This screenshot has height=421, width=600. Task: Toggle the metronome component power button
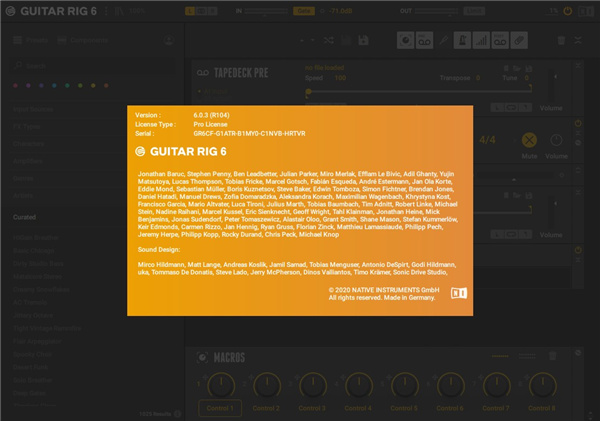coord(578,124)
